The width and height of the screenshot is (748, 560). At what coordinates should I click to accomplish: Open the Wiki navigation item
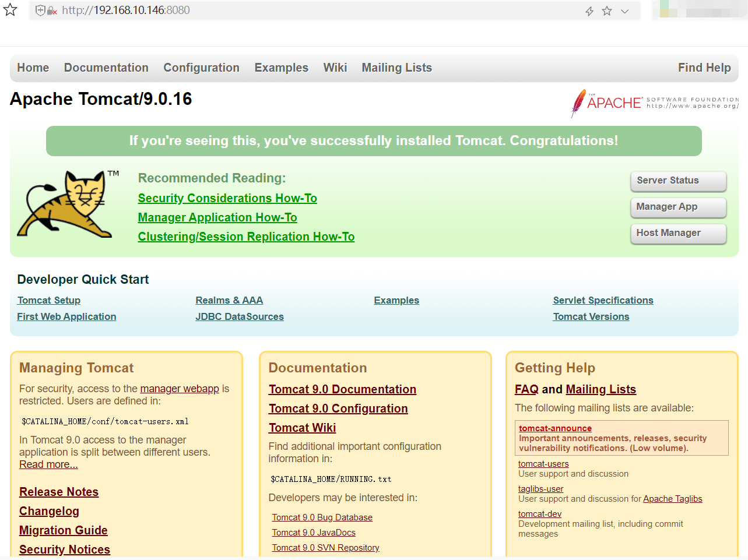click(x=335, y=68)
